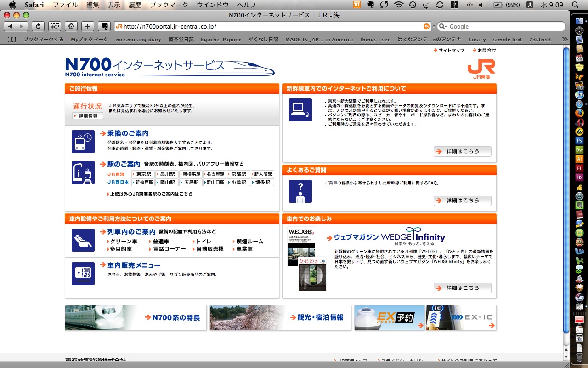Click the WEDGE magazine cover thumbnail

coord(301,247)
